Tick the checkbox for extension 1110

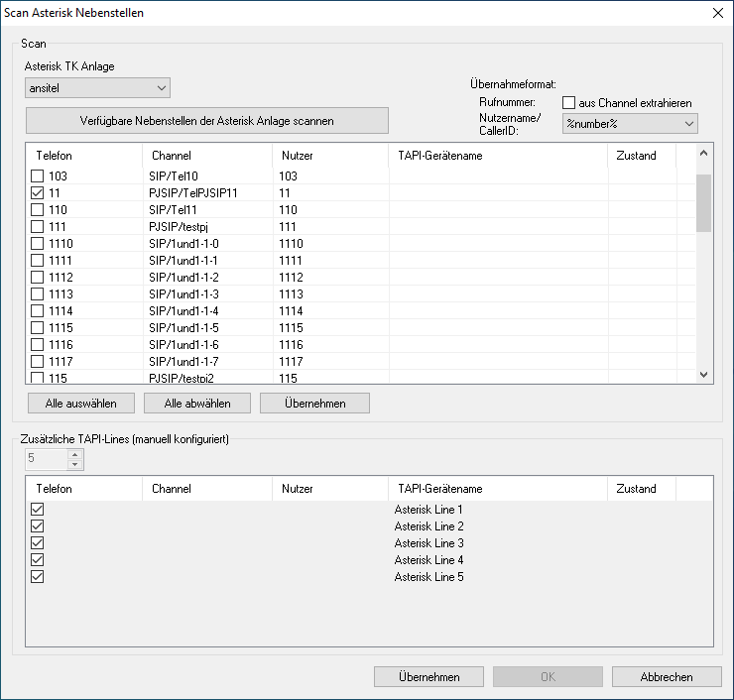click(38, 243)
